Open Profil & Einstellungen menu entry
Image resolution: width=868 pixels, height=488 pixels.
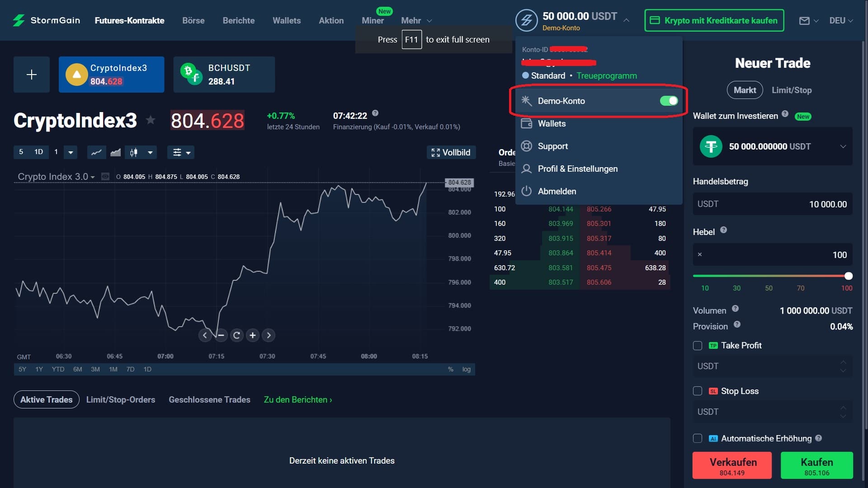[577, 169]
